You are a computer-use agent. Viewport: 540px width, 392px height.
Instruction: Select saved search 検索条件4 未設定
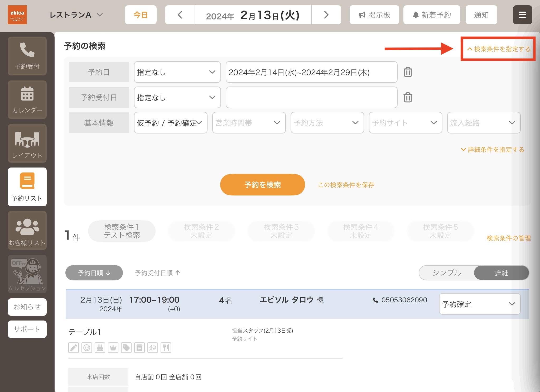coord(361,231)
